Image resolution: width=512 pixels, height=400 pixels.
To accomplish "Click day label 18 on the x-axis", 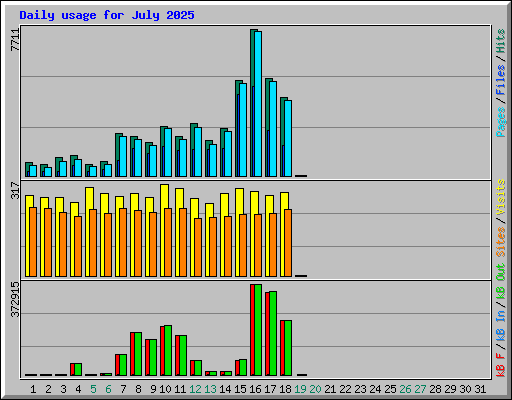I will pos(285,389).
